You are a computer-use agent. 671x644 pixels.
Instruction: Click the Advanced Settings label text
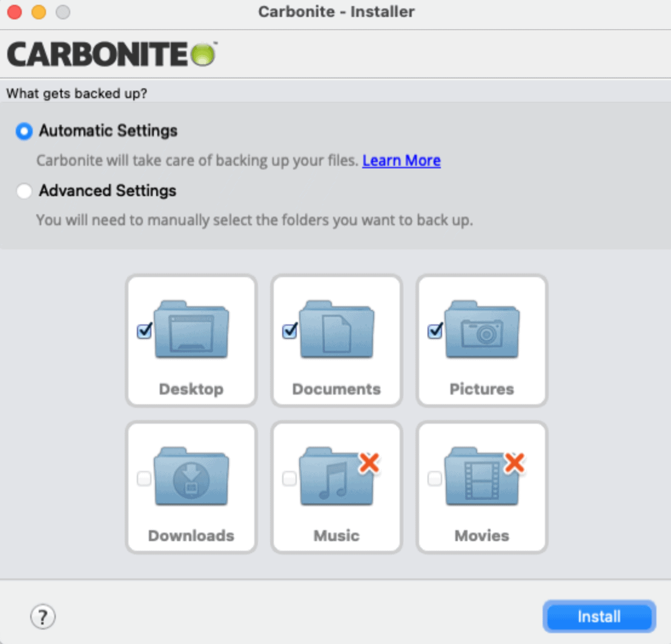pyautogui.click(x=108, y=191)
